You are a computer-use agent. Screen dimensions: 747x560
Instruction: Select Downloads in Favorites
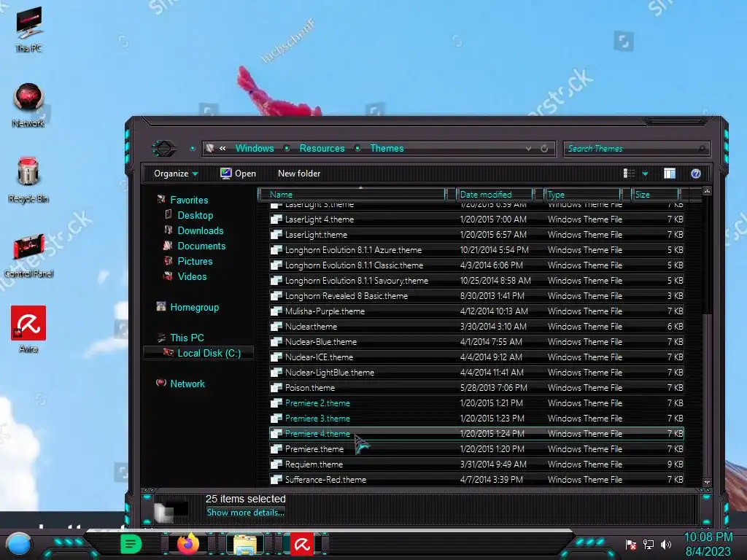[200, 230]
